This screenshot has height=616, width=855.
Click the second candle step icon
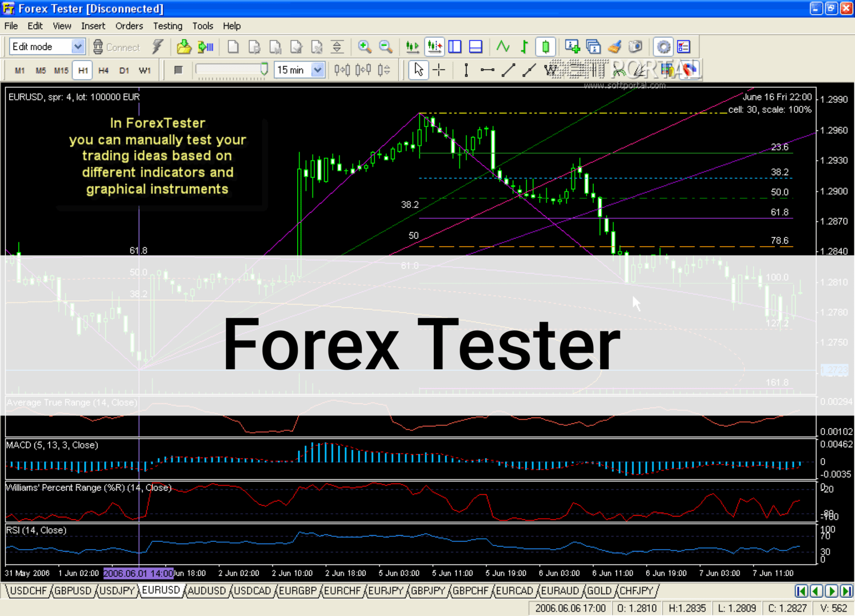(363, 70)
